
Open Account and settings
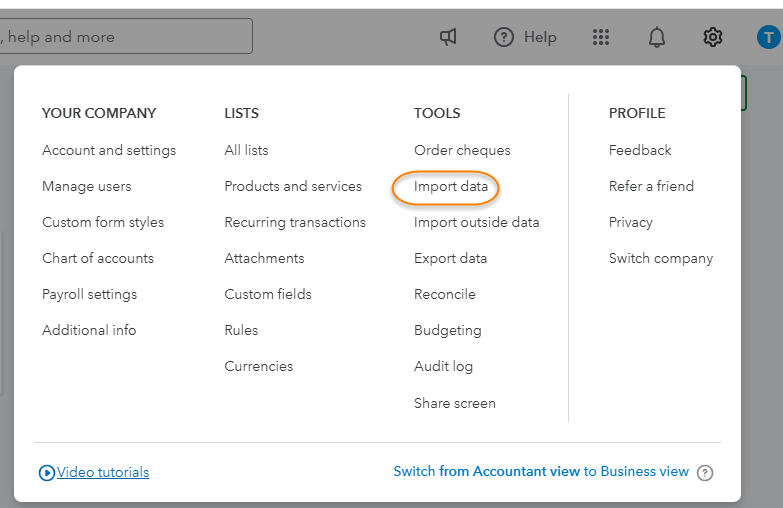[109, 150]
